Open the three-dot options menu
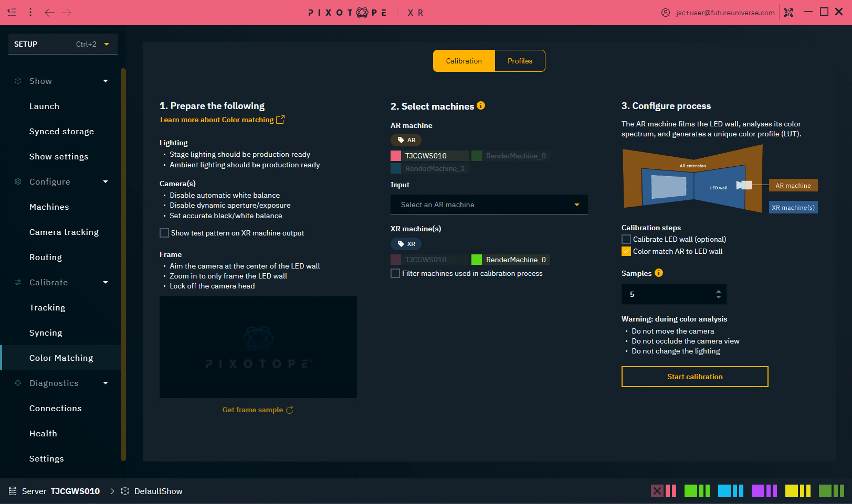The width and height of the screenshot is (852, 504). [30, 12]
